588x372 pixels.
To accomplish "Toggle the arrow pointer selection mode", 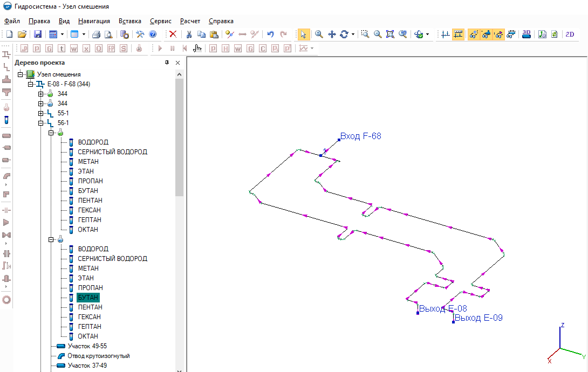I will [x=303, y=35].
